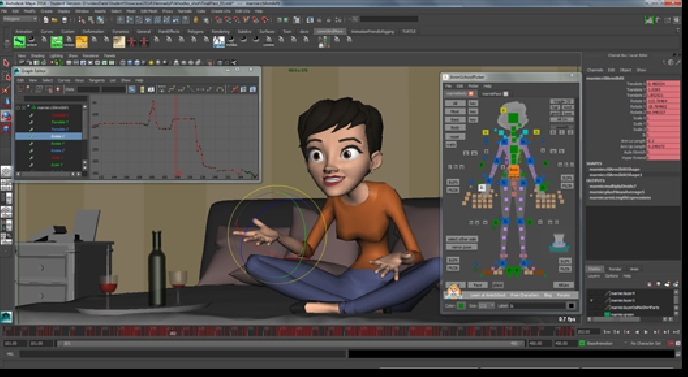Click the orange chest control in the picker
Screen dimensions: 688x377
pos(513,172)
